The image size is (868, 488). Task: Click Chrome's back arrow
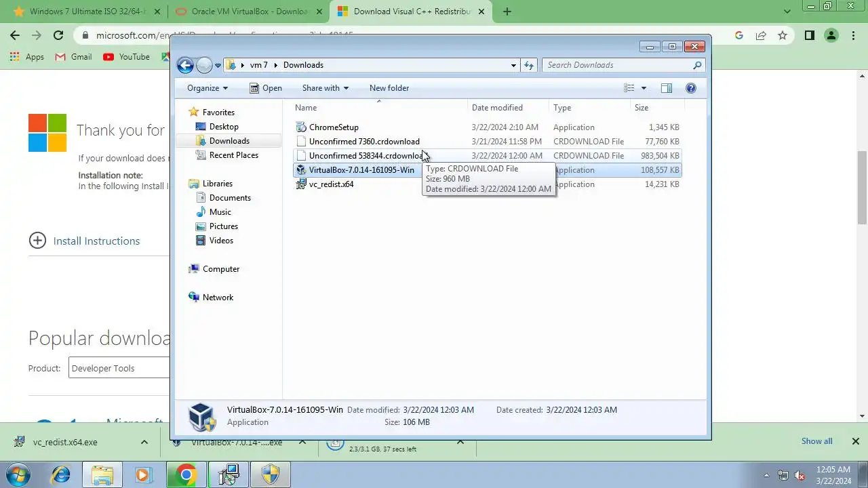click(15, 35)
